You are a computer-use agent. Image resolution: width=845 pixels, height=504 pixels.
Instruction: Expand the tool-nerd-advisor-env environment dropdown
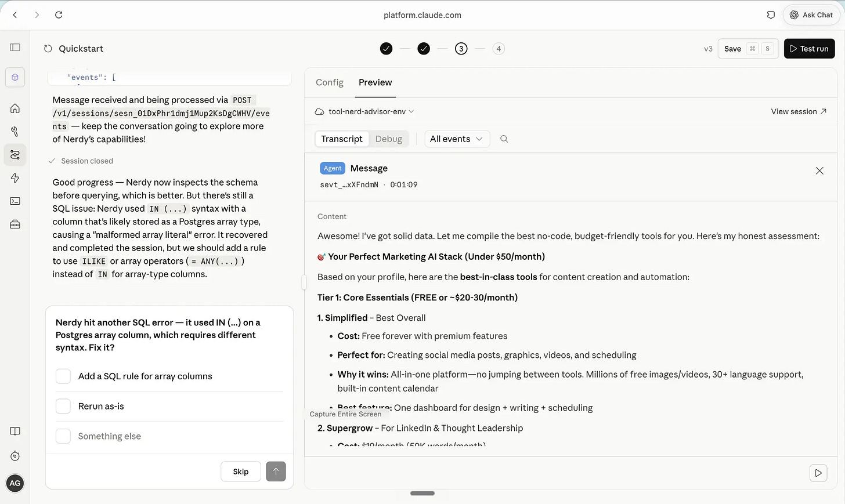(x=364, y=111)
